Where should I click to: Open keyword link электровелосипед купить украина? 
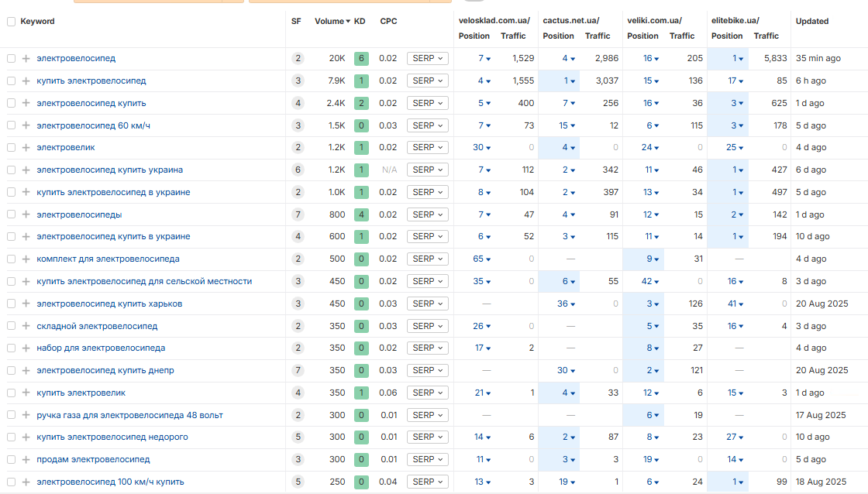[x=109, y=170]
